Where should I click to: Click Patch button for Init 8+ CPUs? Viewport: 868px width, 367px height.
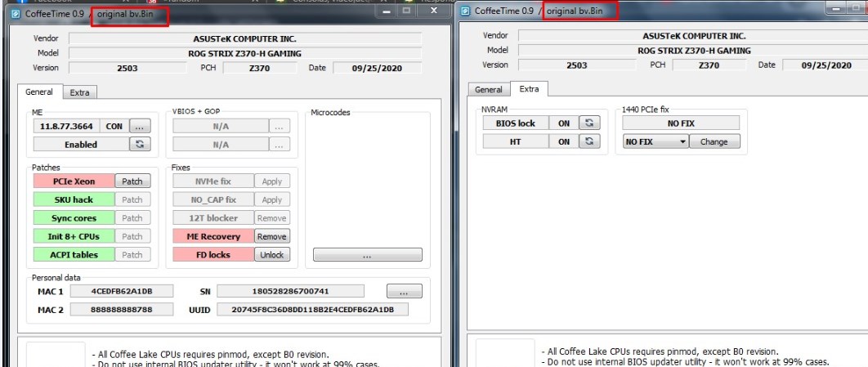click(132, 235)
